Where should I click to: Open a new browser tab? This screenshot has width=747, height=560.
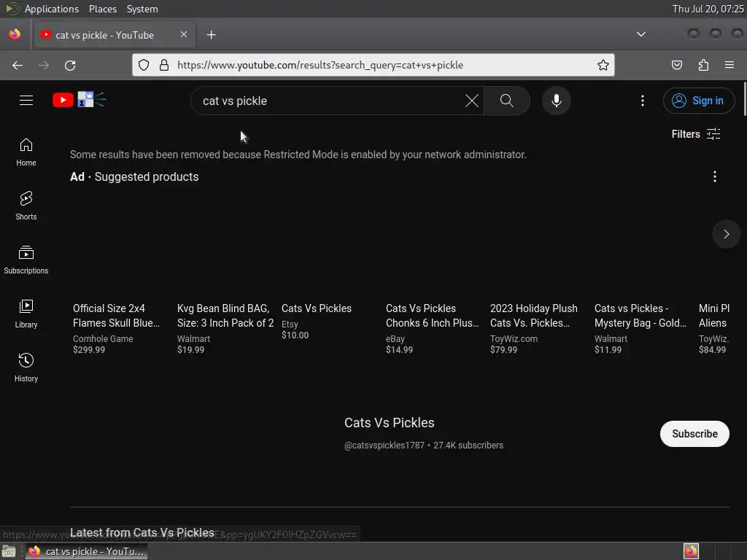pyautogui.click(x=211, y=35)
